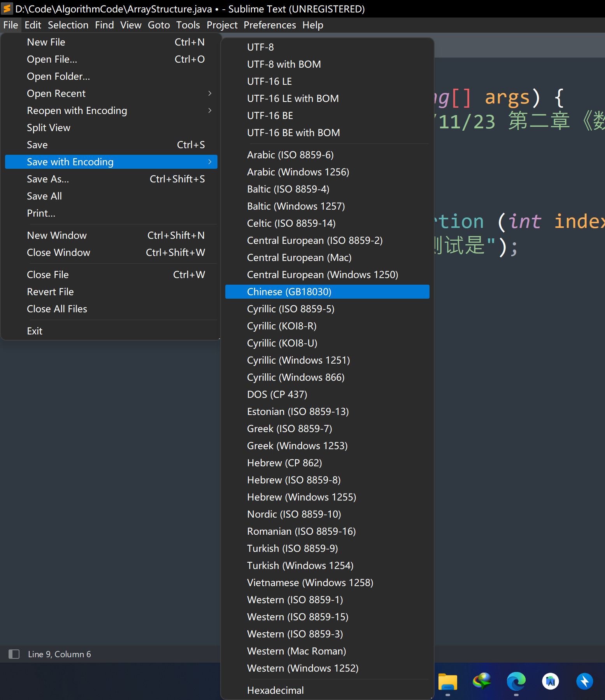
Task: Open the Edit menu
Action: tap(33, 25)
